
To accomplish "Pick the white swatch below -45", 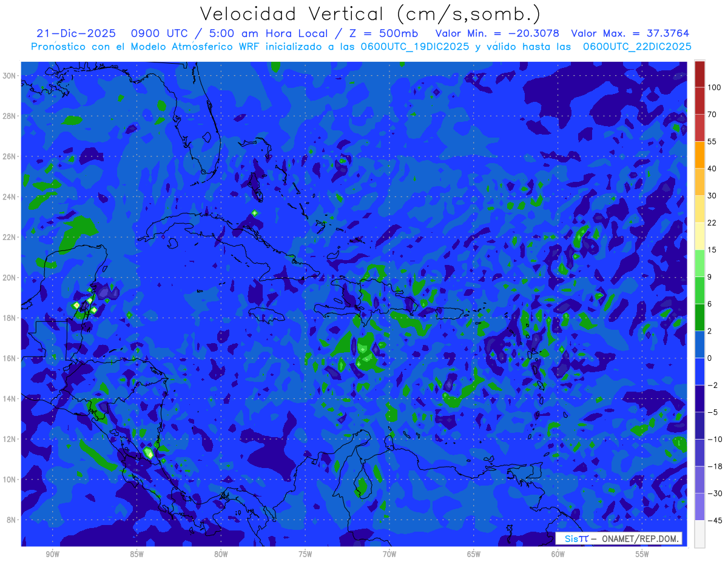I will click(699, 534).
